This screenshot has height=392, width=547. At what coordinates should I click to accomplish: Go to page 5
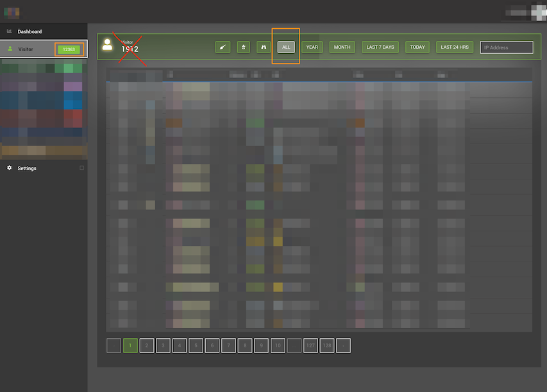click(196, 346)
